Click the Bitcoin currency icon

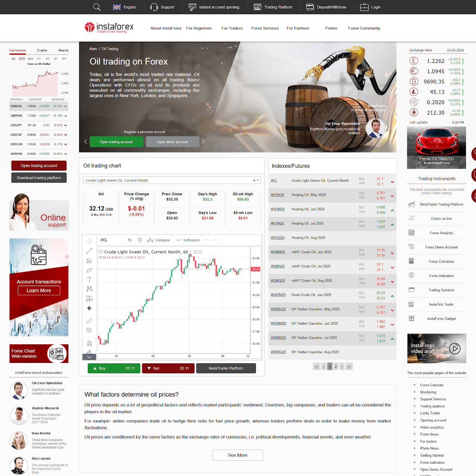(x=414, y=81)
